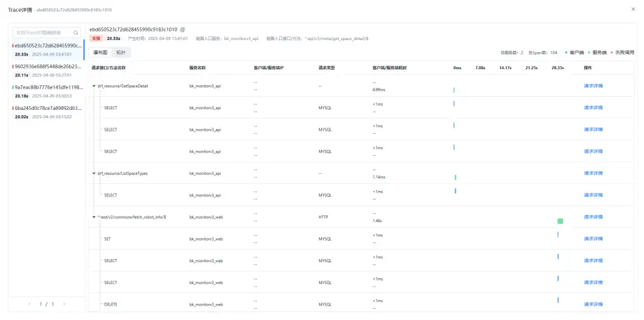Image resolution: width=644 pixels, height=320 pixels.
Task: Copy the trace ID with copy icon
Action: pyautogui.click(x=183, y=30)
